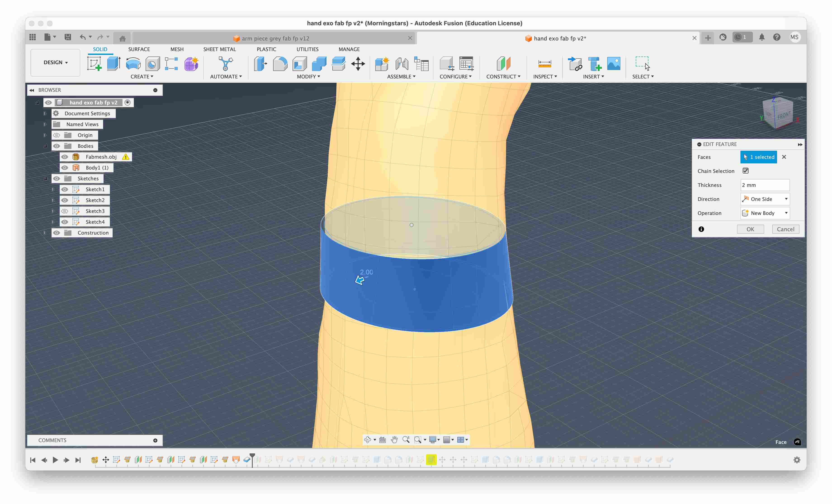The width and height of the screenshot is (832, 504).
Task: Toggle Chain Selection checkbox
Action: (746, 171)
